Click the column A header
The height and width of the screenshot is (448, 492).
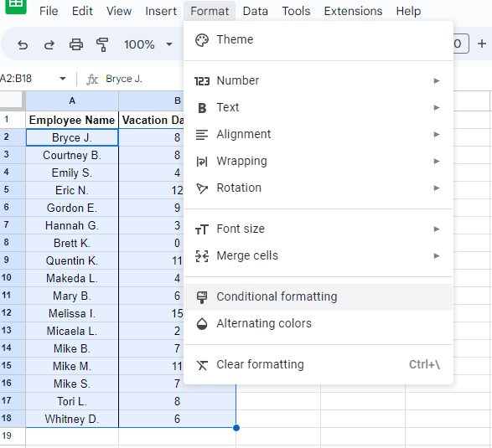tap(72, 100)
